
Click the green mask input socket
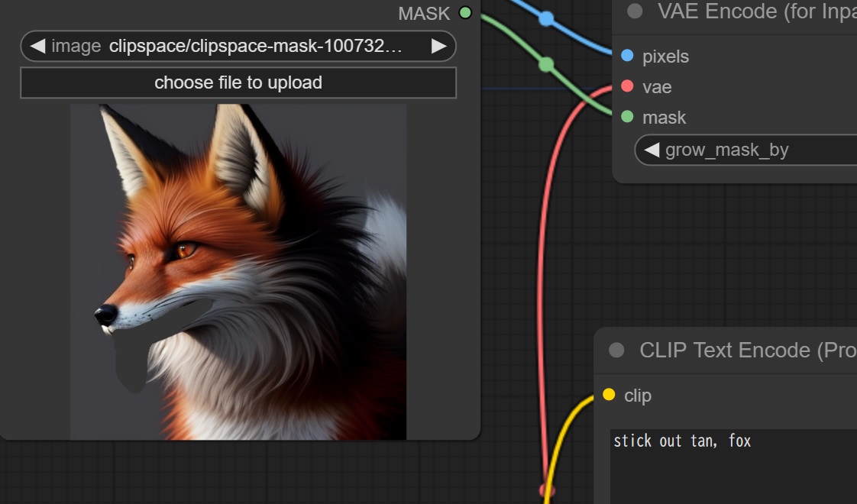(x=628, y=117)
